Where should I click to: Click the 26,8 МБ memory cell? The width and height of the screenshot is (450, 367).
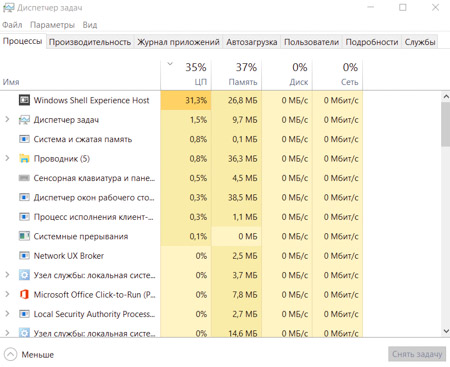tap(237, 100)
